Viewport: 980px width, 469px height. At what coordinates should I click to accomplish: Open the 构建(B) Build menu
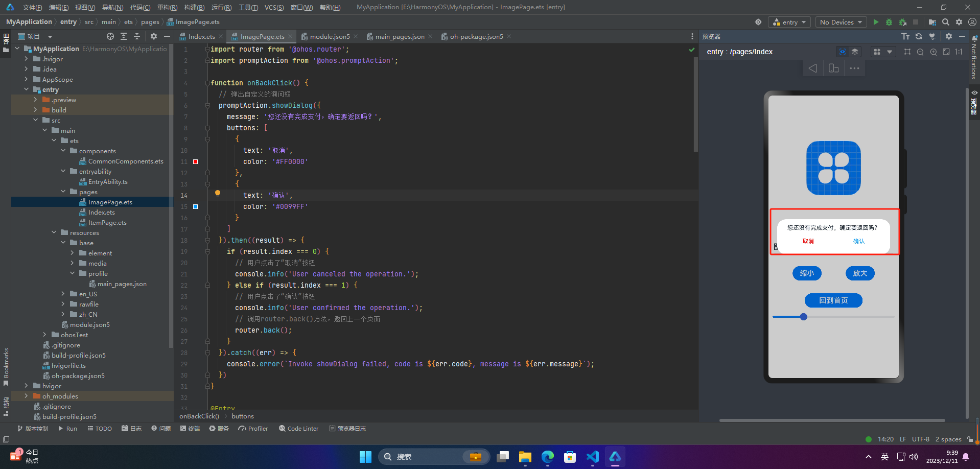194,7
